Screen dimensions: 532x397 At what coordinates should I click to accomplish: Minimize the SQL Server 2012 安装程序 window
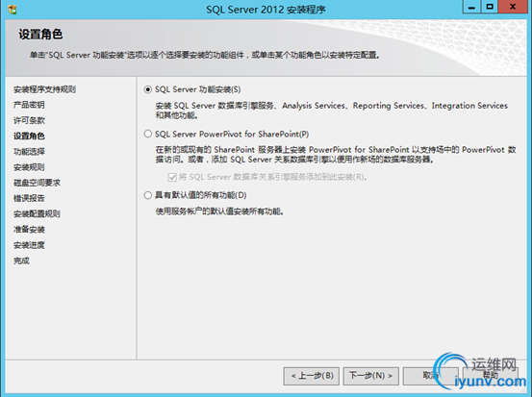(471, 7)
